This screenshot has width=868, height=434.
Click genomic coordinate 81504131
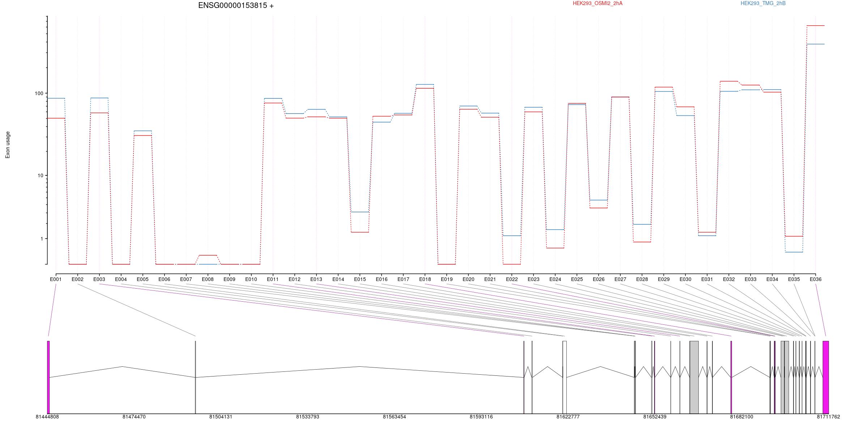pos(221,417)
